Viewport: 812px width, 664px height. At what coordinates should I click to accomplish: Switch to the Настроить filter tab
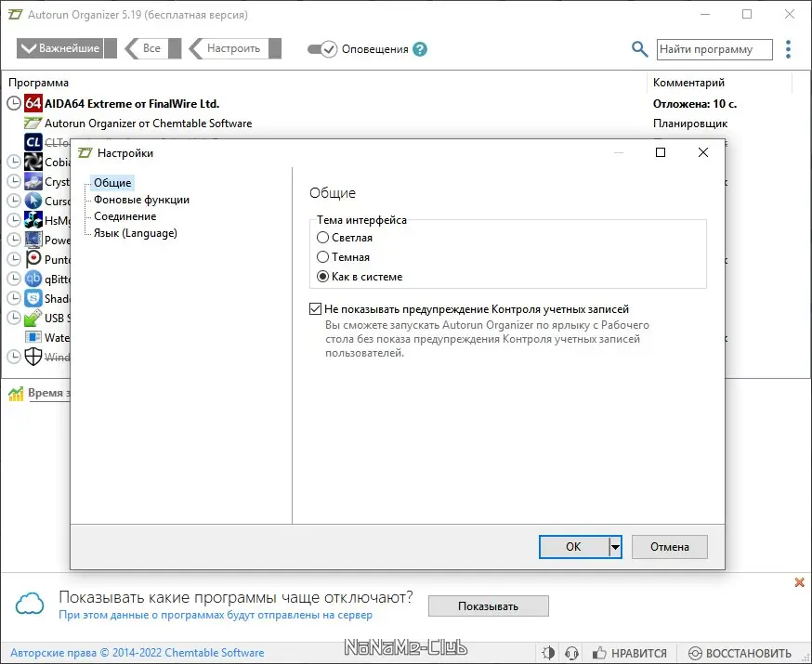point(235,48)
